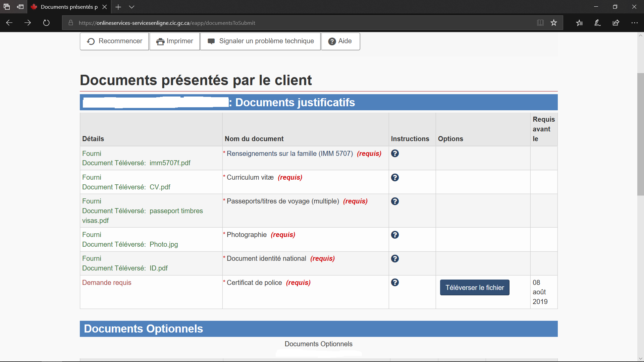Open the favorites hub icon
Image resolution: width=644 pixels, height=362 pixels.
coord(579,23)
